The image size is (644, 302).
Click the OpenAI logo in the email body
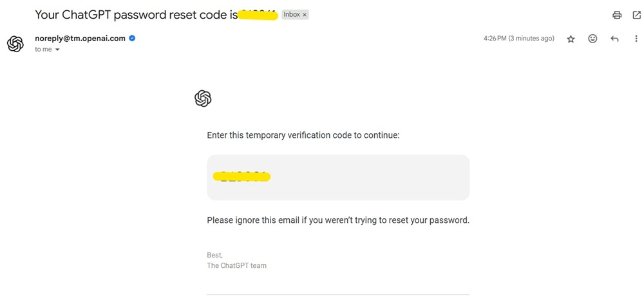coord(203,99)
